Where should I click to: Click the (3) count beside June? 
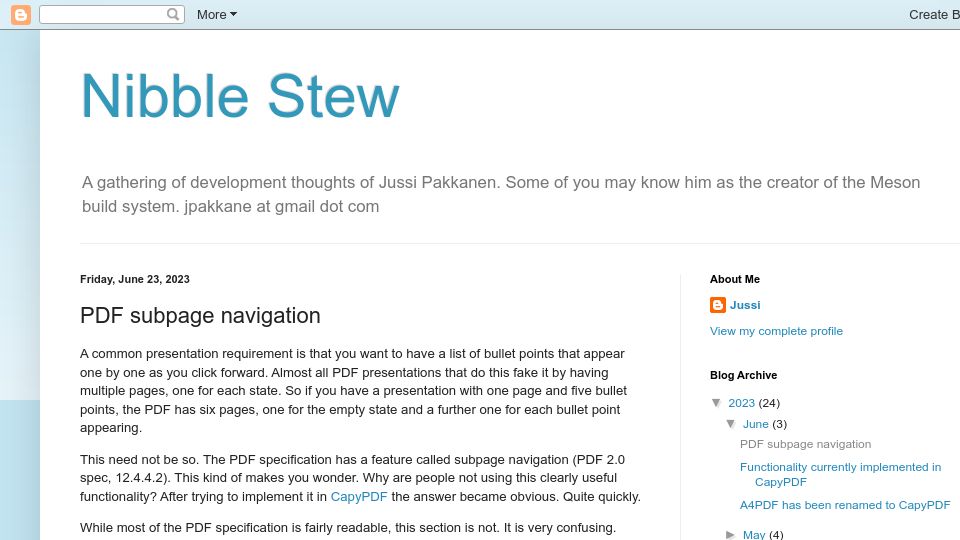779,424
